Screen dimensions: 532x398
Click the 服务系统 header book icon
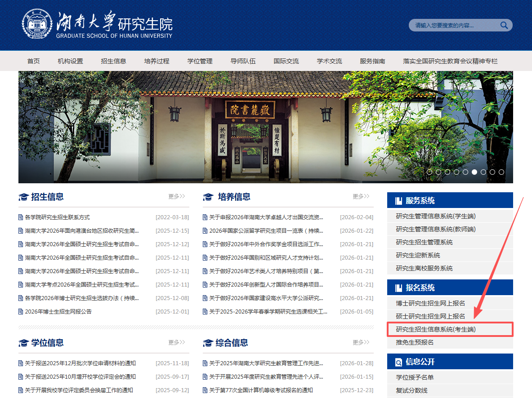398,201
